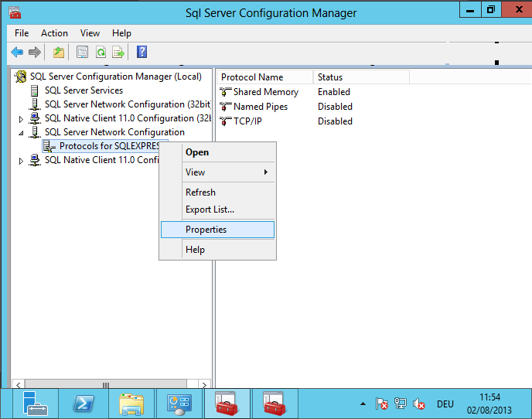
Task: Expand SQL Native Client 11.0 Configuration (32bit)
Action: pos(22,119)
